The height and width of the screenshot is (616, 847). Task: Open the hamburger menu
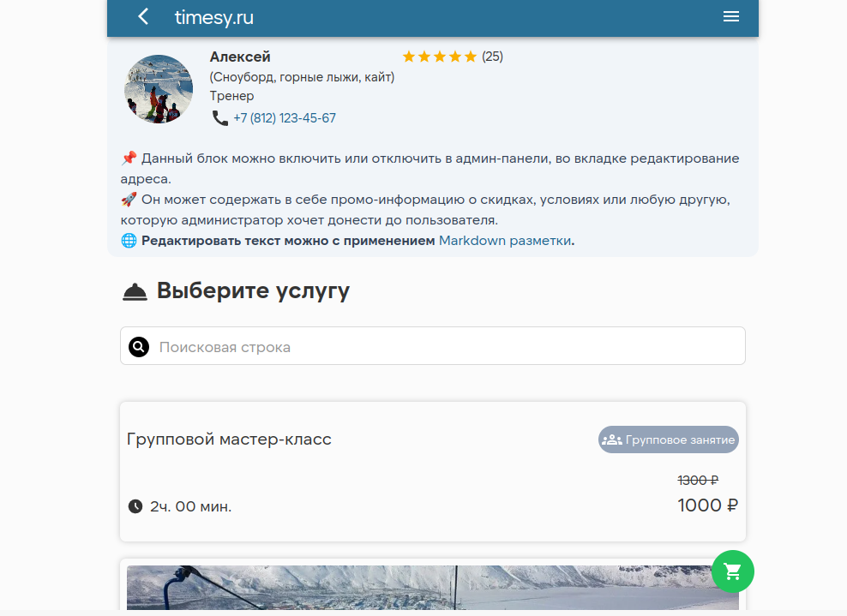(730, 17)
